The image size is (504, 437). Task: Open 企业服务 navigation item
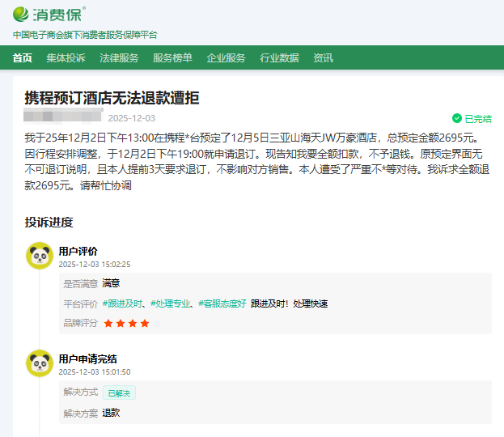pos(226,57)
